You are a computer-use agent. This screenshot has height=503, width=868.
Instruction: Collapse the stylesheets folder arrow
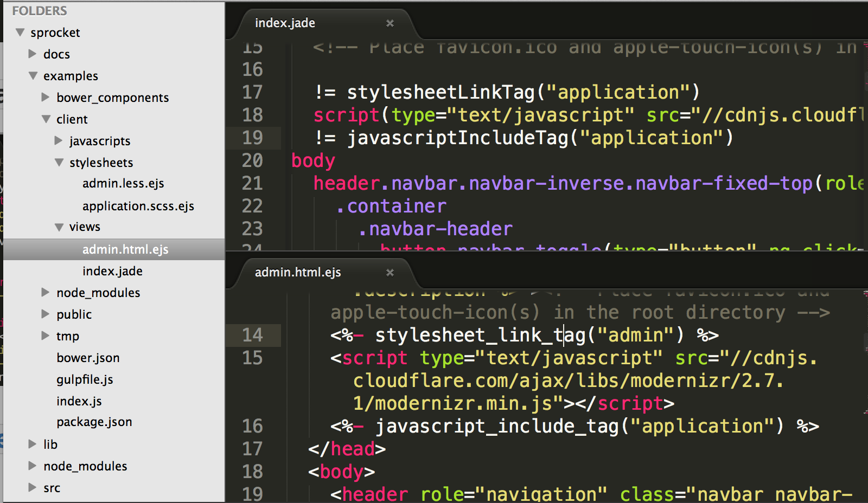(x=59, y=163)
